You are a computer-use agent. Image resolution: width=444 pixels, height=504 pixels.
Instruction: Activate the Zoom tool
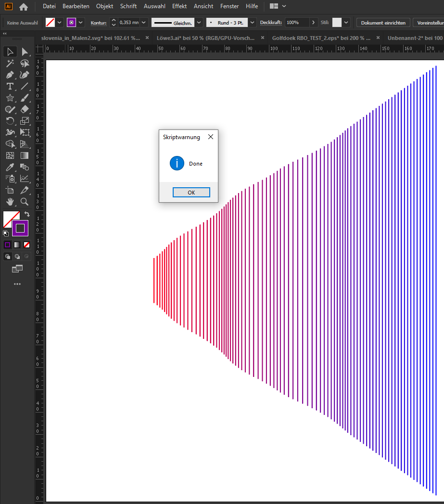coord(24,201)
